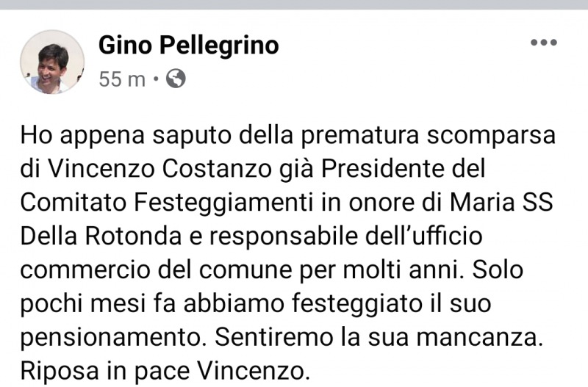The width and height of the screenshot is (588, 387).
Task: Click the globe public audience icon
Action: click(x=176, y=79)
